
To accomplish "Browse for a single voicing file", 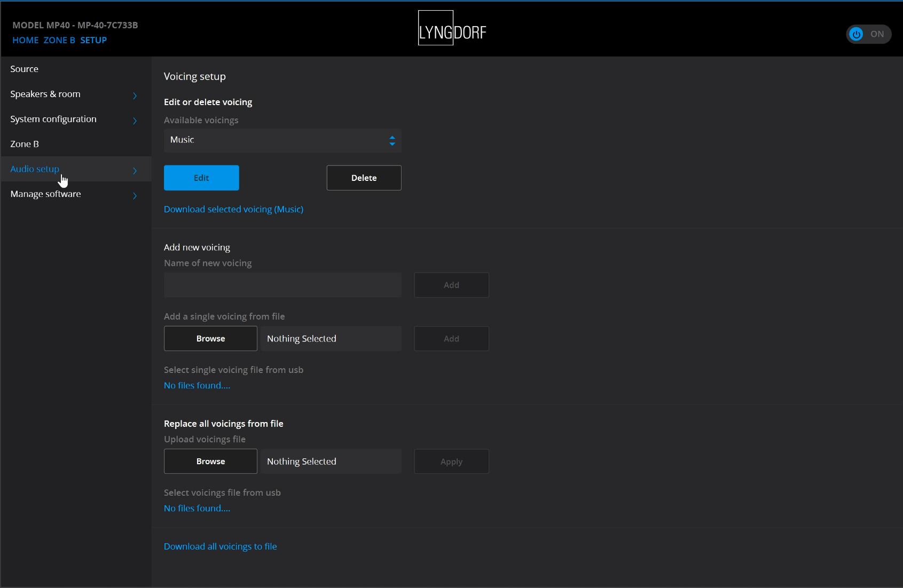I will click(210, 339).
